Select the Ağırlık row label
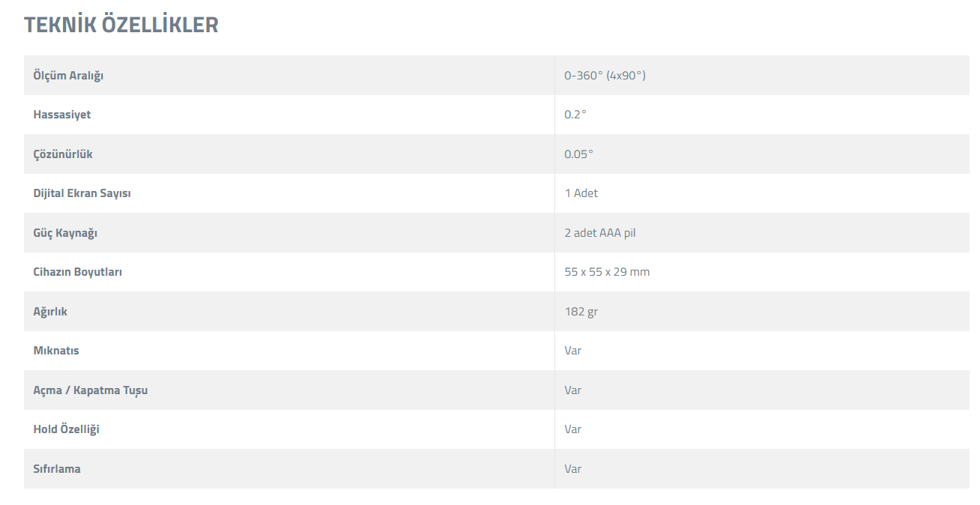This screenshot has height=505, width=980. click(x=50, y=312)
